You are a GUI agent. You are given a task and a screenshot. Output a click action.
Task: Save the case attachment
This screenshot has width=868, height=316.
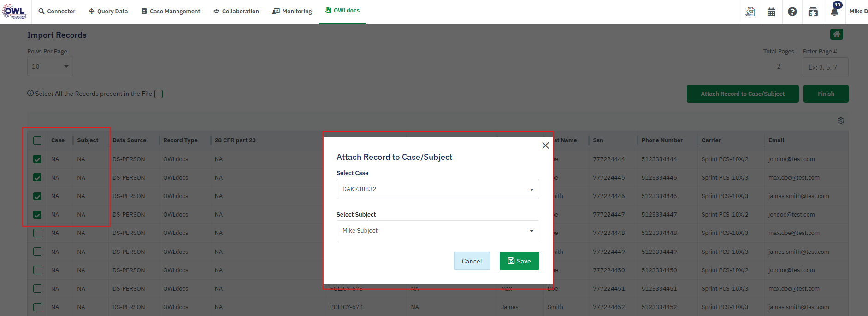click(x=519, y=261)
